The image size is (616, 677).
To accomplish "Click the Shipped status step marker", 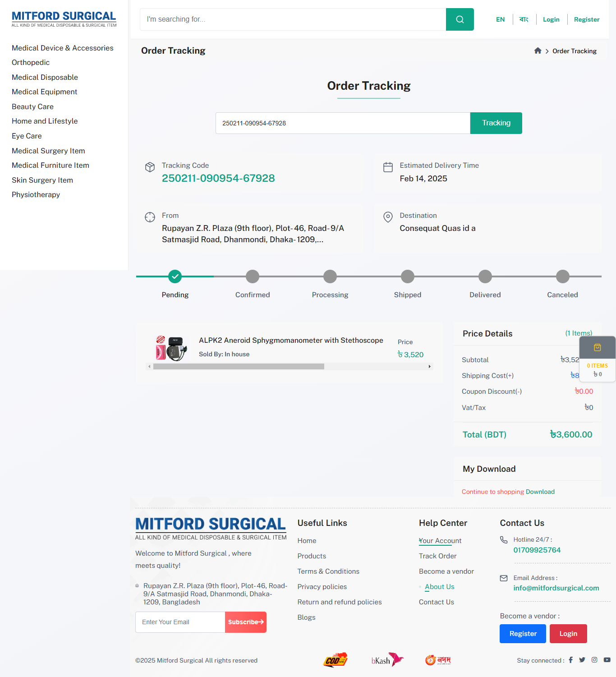I will coord(408,276).
